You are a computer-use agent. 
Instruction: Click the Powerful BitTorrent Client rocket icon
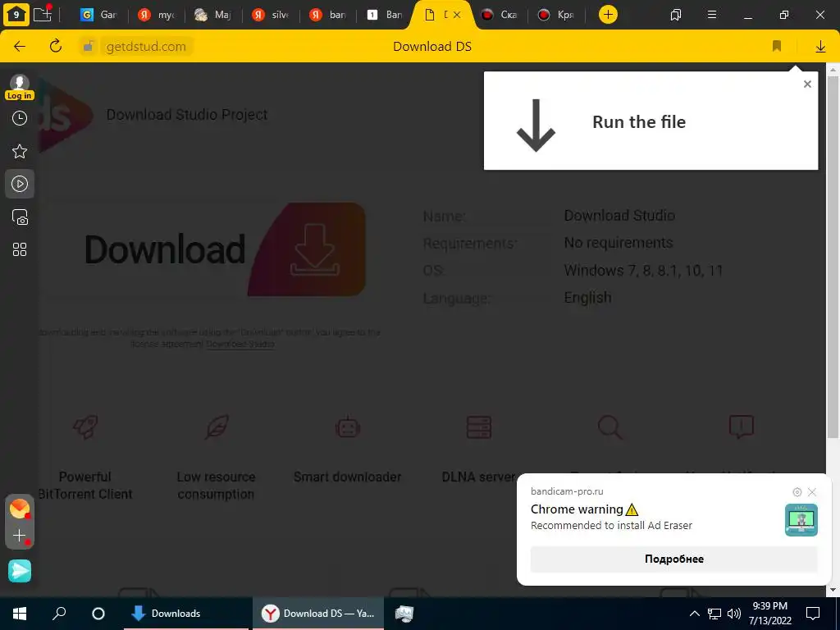pyautogui.click(x=85, y=427)
